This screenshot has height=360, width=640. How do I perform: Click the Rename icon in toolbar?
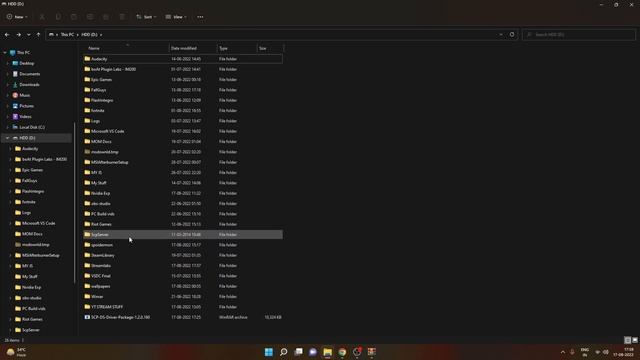[90, 17]
